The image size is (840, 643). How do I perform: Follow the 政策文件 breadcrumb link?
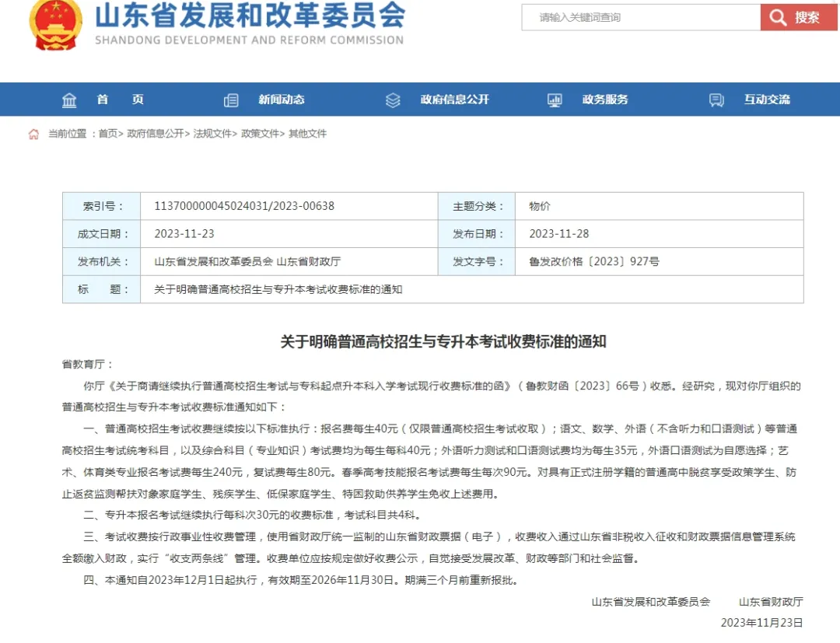(x=261, y=134)
